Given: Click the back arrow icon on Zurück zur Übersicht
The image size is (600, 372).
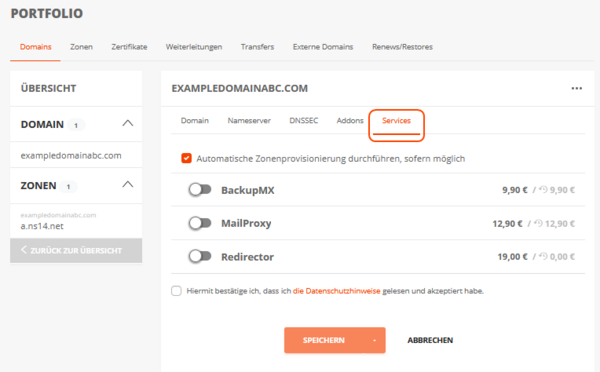Looking at the screenshot, I should (24, 250).
